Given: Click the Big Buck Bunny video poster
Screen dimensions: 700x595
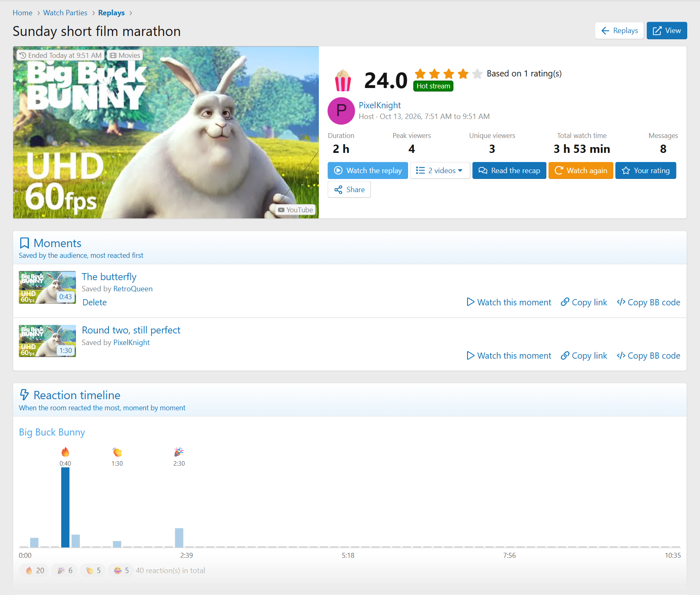Looking at the screenshot, I should [166, 132].
